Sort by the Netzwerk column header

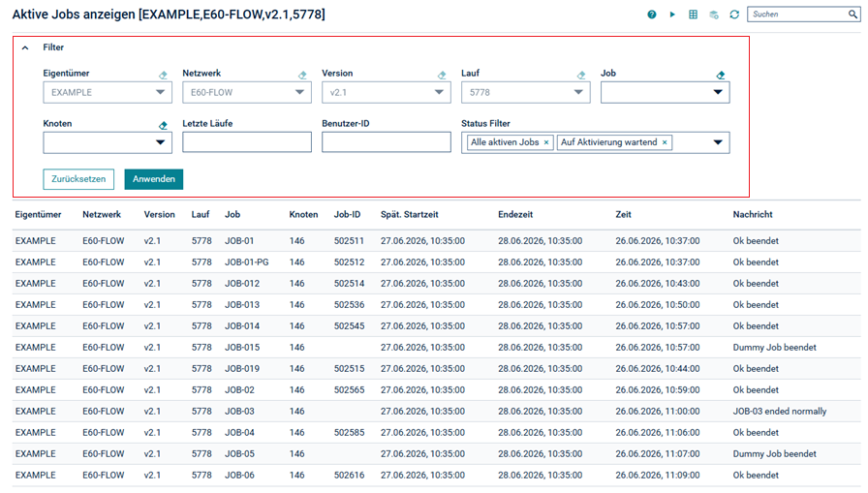click(x=102, y=215)
